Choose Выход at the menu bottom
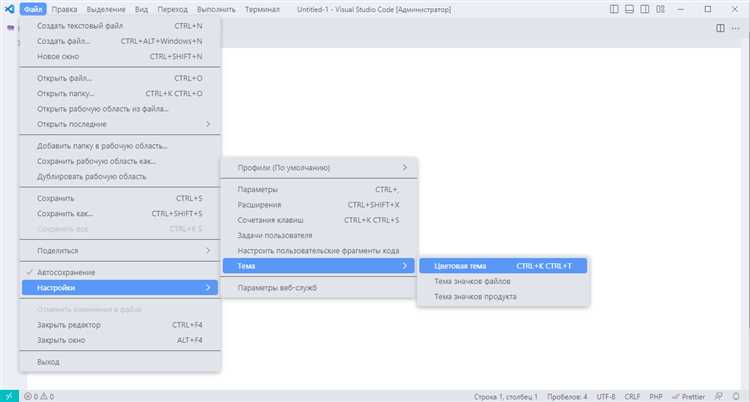 point(120,362)
